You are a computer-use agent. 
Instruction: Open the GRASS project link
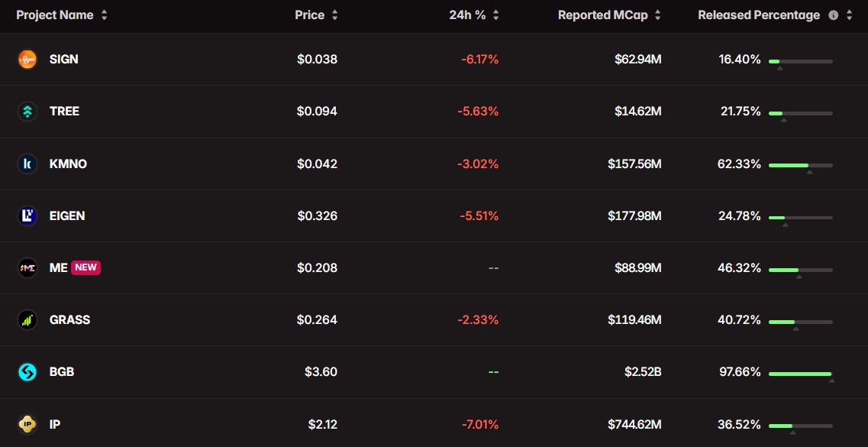pos(69,319)
